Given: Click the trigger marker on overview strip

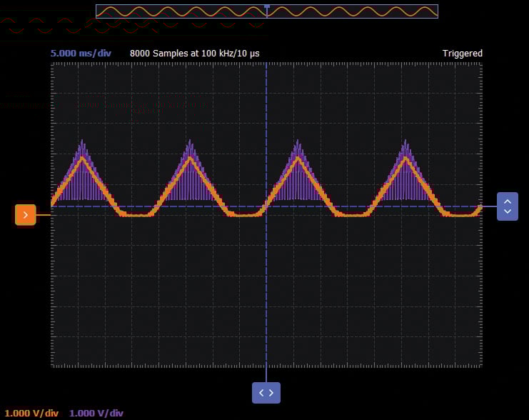Looking at the screenshot, I should pos(267,6).
